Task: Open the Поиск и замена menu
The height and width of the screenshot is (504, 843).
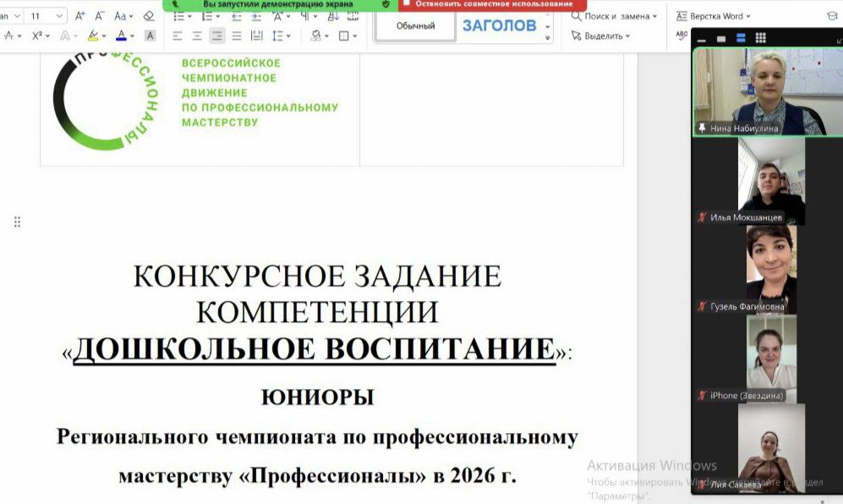Action: click(613, 16)
